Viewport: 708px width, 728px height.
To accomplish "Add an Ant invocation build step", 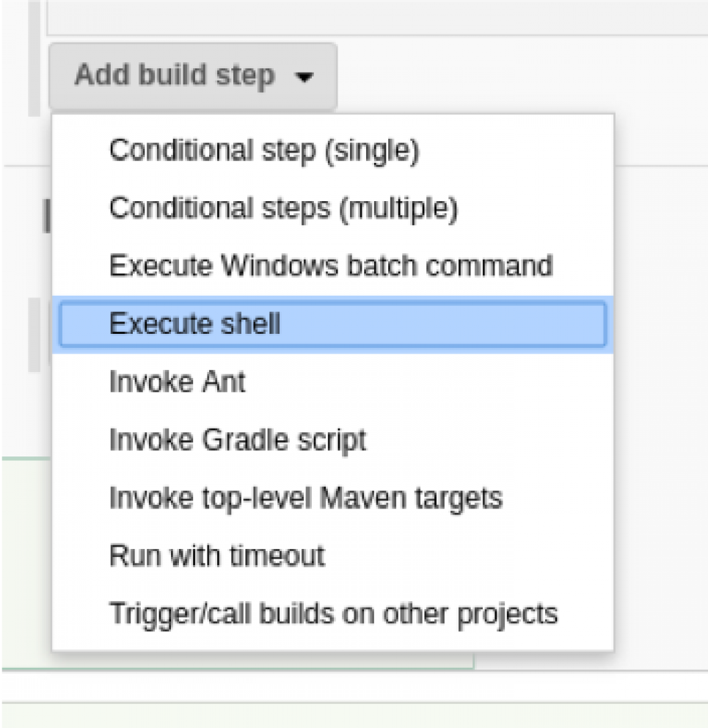I will click(x=177, y=382).
